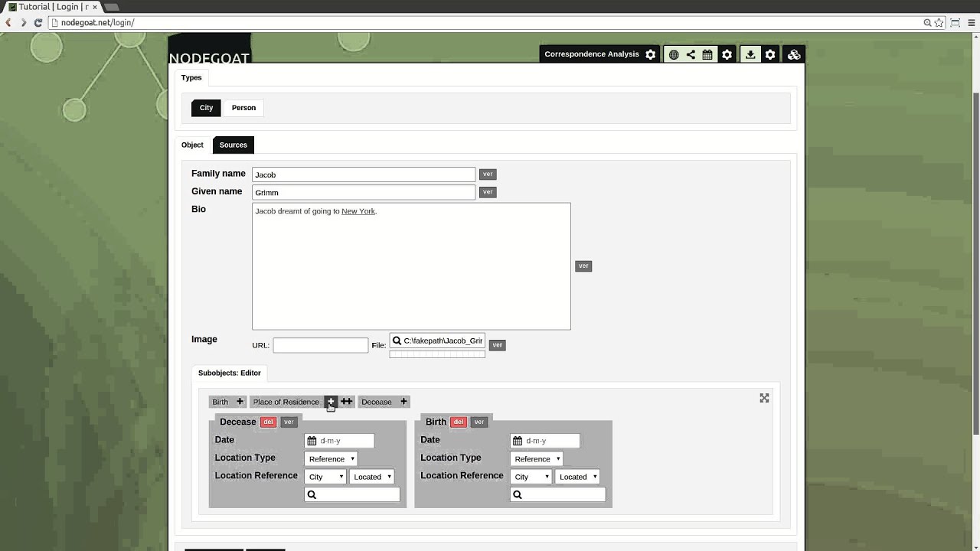
Task: Click the download export icon
Action: (x=750, y=54)
